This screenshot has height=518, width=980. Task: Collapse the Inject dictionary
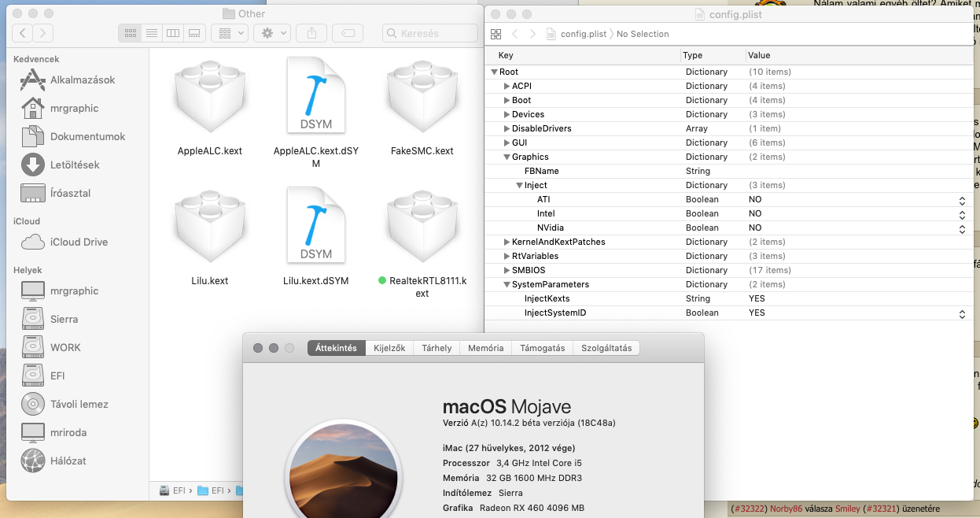click(x=519, y=185)
